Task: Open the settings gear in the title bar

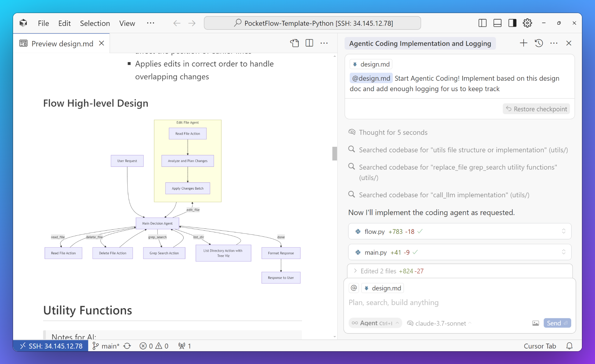Action: pos(527,23)
